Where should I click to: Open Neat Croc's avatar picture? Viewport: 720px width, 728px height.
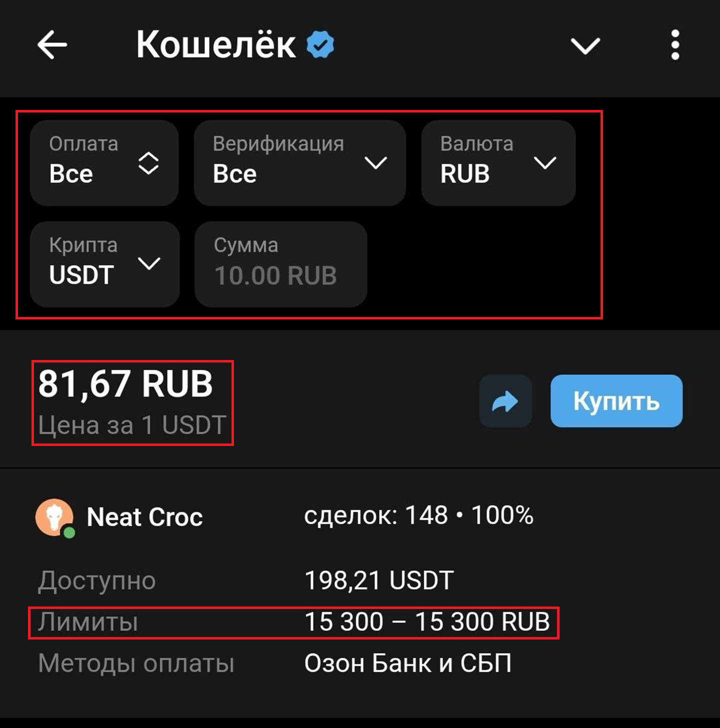[x=54, y=517]
